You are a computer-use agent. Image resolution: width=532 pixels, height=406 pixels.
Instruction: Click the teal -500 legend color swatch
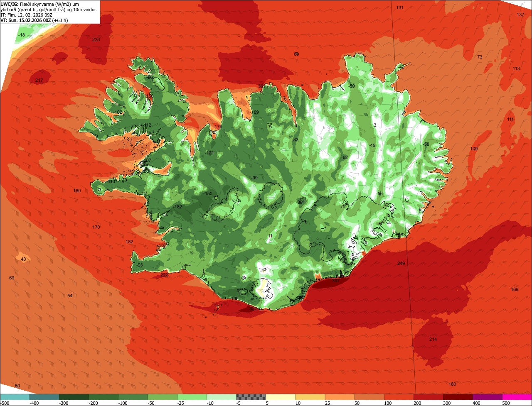click(15, 396)
